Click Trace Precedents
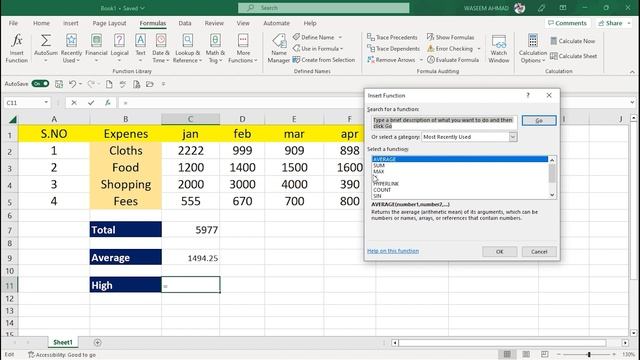This screenshot has height=360, width=640. pos(393,37)
